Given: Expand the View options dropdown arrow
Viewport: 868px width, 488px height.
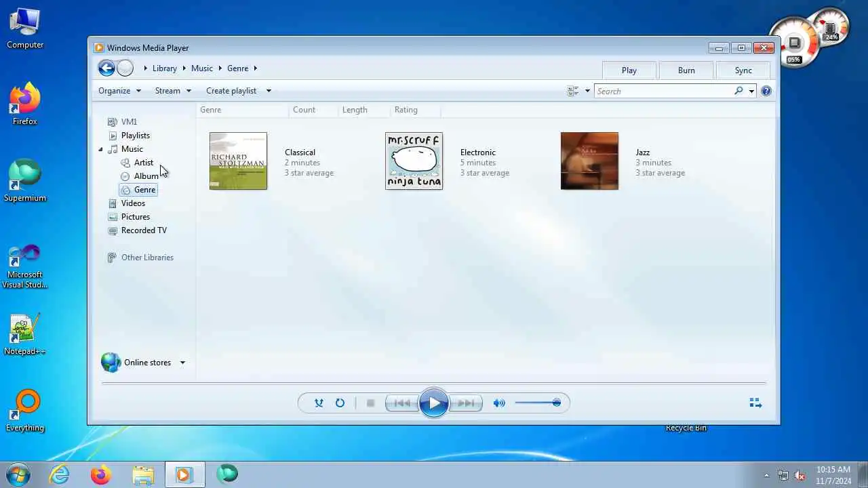Looking at the screenshot, I should coord(587,91).
